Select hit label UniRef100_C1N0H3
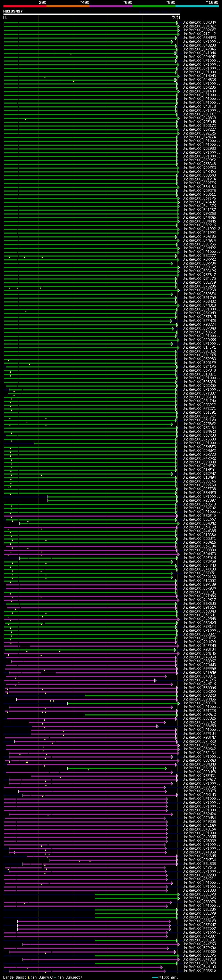 point(199,76)
